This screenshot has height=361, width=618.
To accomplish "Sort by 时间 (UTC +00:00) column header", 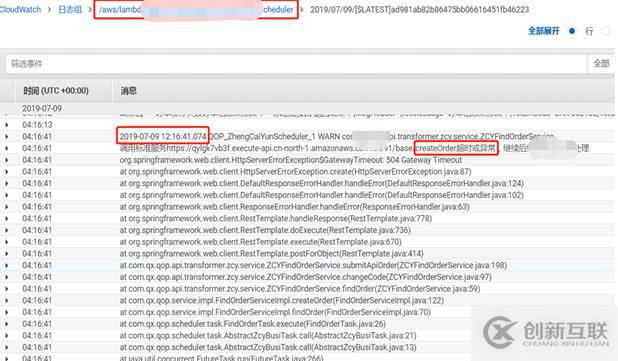I will point(56,91).
